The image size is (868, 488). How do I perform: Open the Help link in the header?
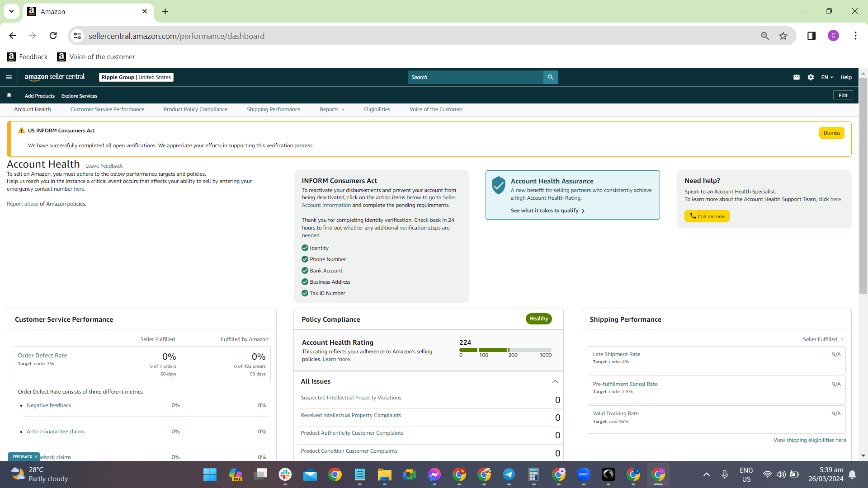tap(846, 77)
